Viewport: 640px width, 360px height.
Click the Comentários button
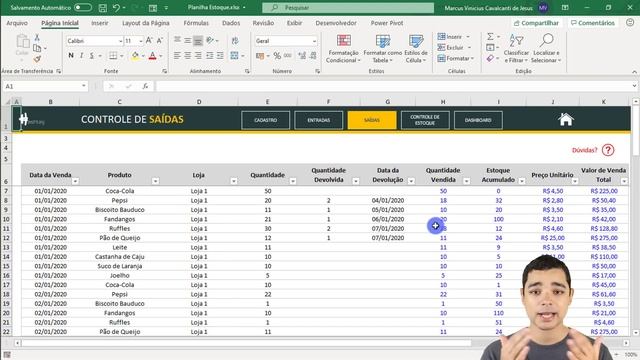[593, 23]
